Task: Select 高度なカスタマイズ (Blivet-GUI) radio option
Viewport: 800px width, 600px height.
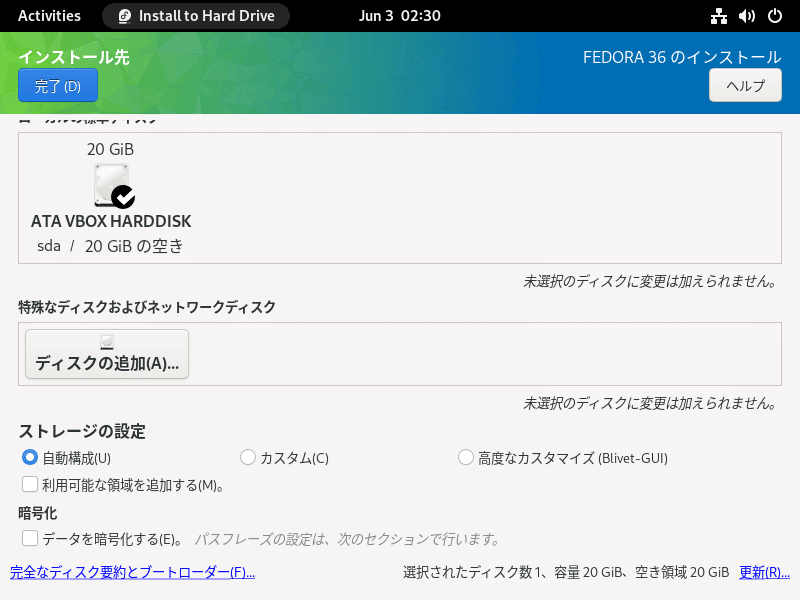Action: 466,457
